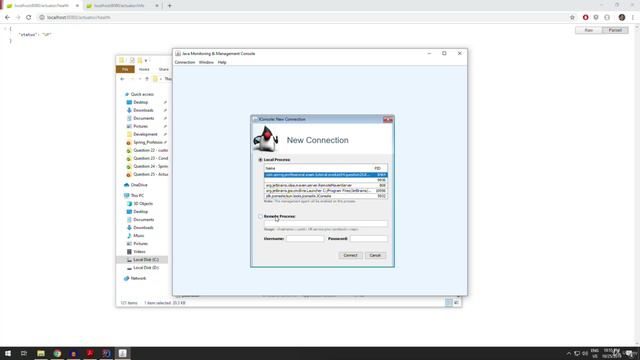This screenshot has height=360, width=640.
Task: Open pinned Pictures under Quick access
Action: pos(140,127)
